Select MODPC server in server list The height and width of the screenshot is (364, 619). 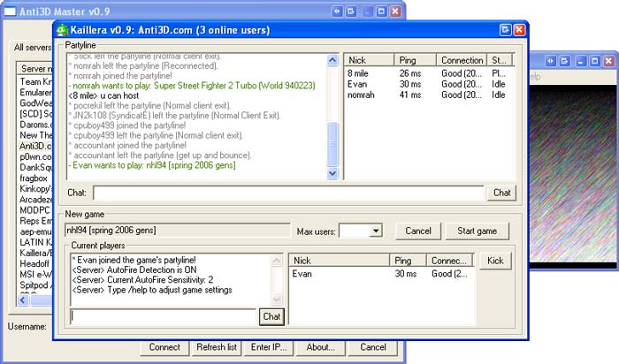[x=34, y=210]
